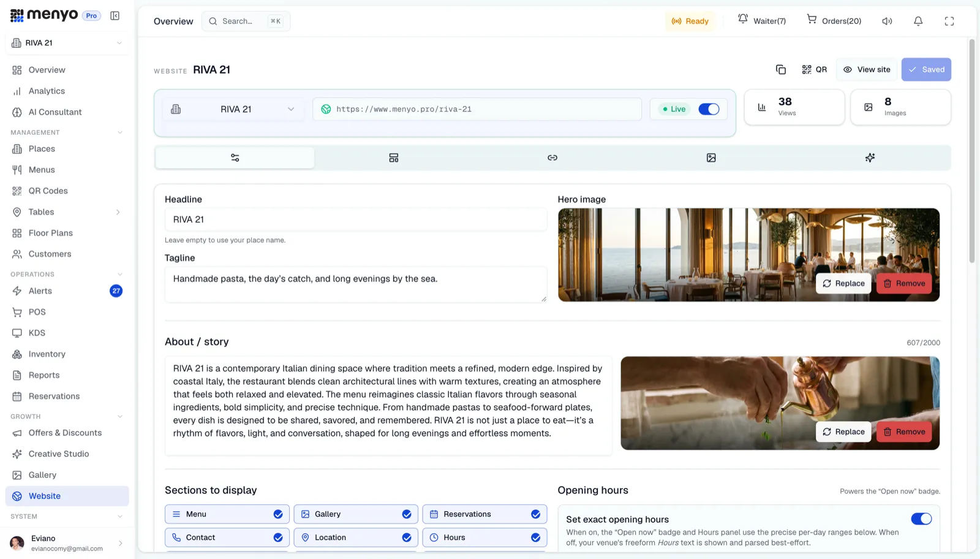
Task: Toggle sound speaker icon in header
Action: point(887,21)
